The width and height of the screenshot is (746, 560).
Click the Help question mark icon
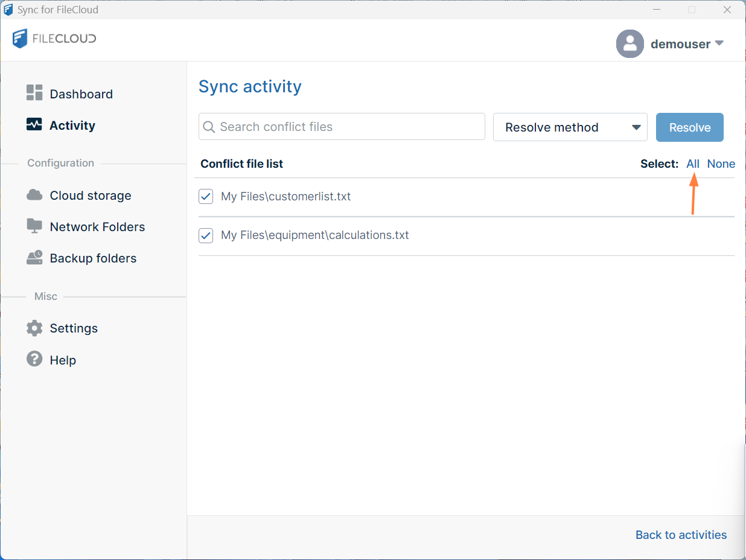(34, 359)
